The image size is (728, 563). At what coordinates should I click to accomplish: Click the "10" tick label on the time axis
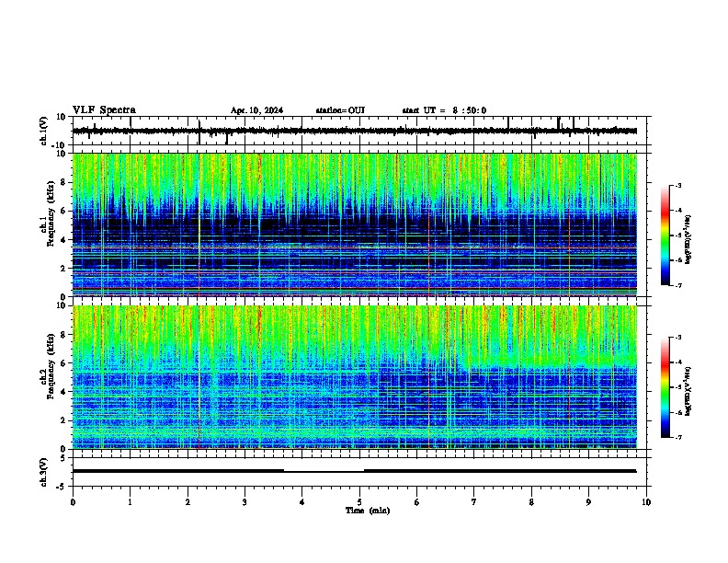646,502
